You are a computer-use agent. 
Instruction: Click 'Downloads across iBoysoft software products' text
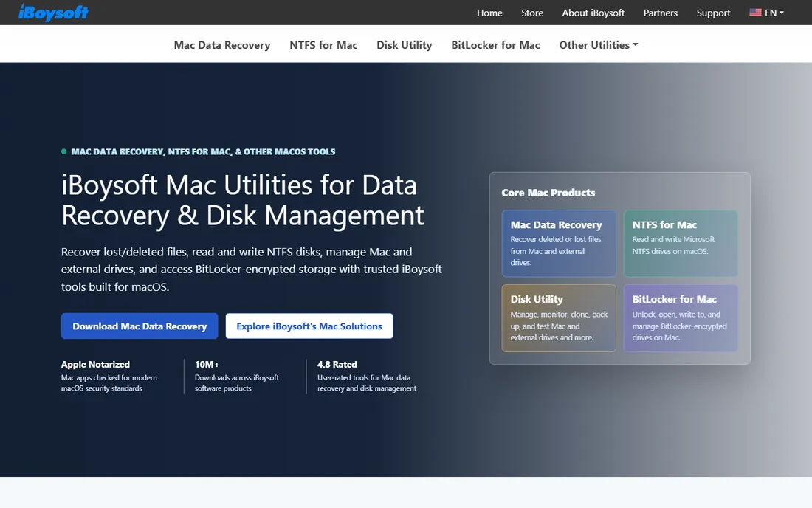click(x=237, y=383)
